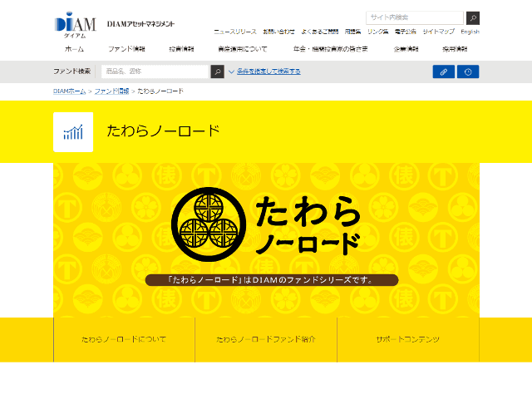Click the ファンド情報 breadcrumb link

click(112, 91)
